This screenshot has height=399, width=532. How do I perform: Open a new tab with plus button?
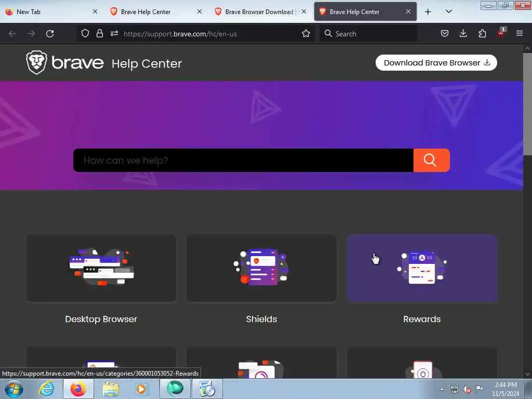(x=428, y=12)
